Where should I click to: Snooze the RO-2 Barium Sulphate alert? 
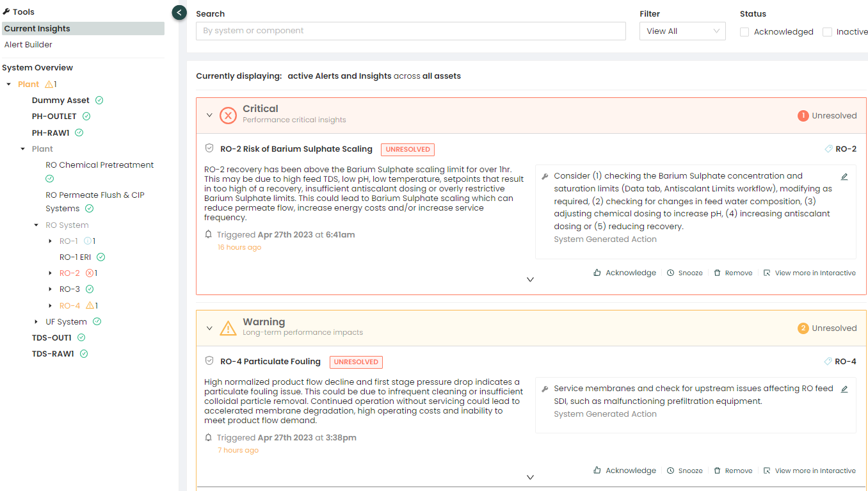pyautogui.click(x=684, y=273)
